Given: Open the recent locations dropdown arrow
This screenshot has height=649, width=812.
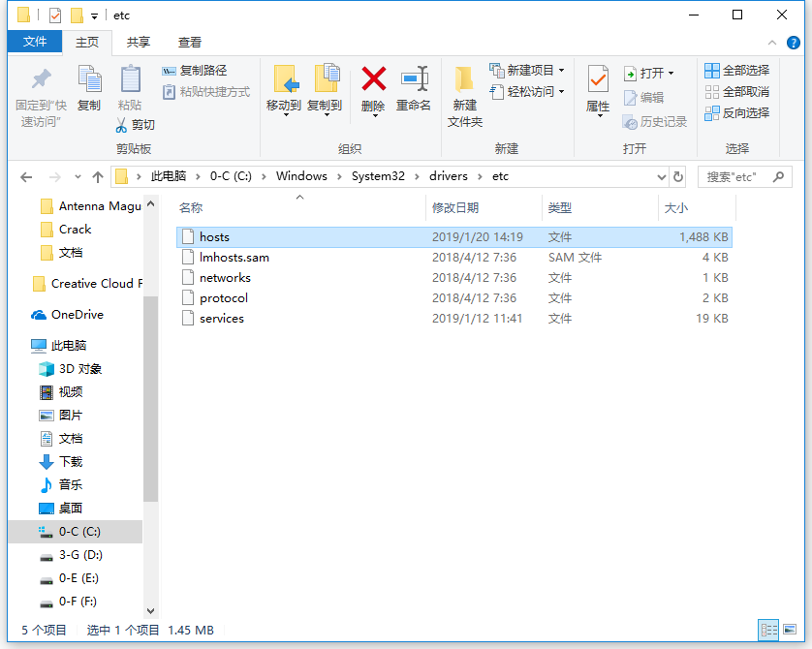Looking at the screenshot, I should 78,177.
